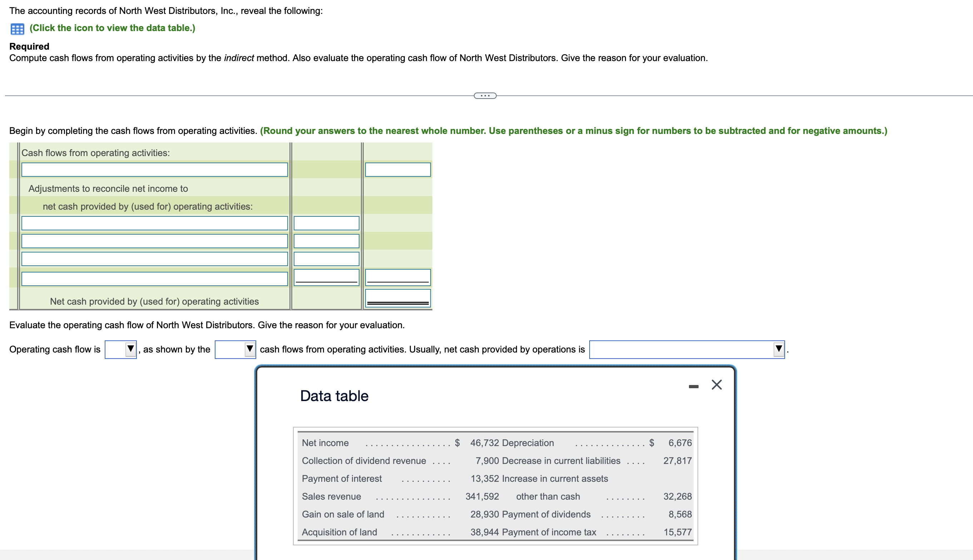
Task: Open the "Operating cash flow is" dropdown
Action: pos(120,349)
